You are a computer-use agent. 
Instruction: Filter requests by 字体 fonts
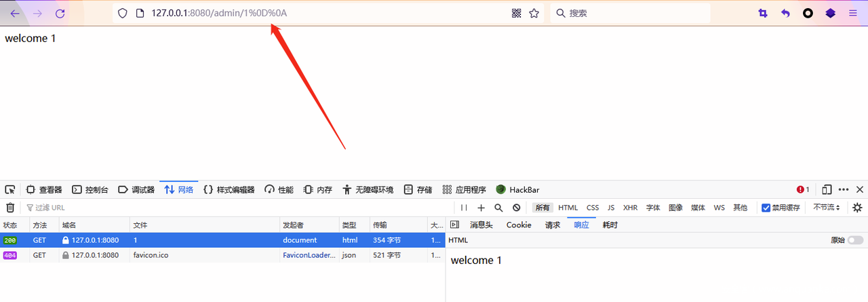click(x=653, y=208)
